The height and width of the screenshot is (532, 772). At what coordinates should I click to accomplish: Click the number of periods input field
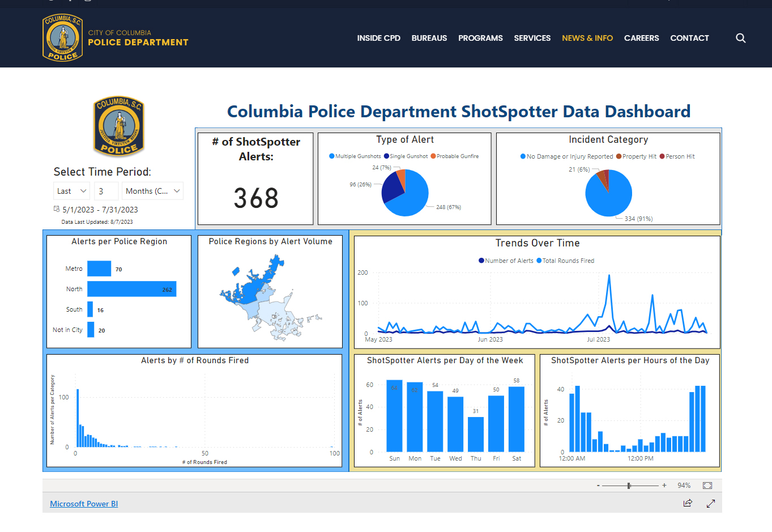click(106, 191)
